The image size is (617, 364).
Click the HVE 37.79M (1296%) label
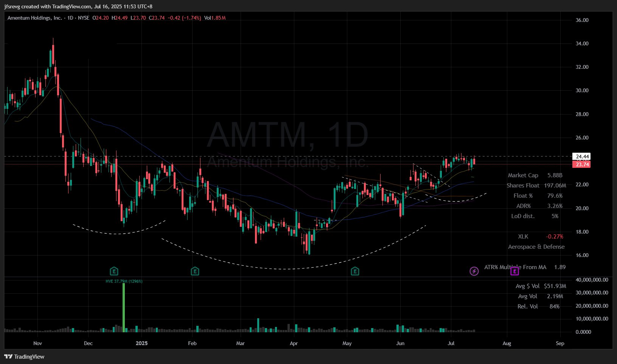124,281
